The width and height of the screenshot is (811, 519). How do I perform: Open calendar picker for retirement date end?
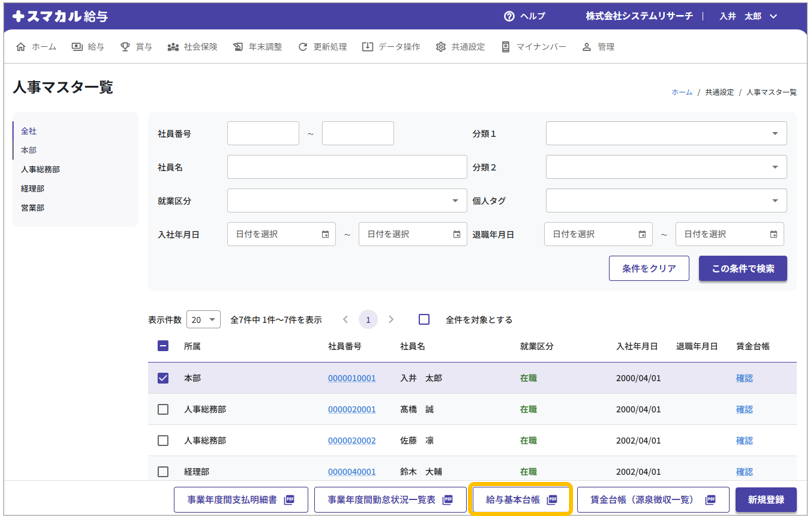(x=773, y=234)
